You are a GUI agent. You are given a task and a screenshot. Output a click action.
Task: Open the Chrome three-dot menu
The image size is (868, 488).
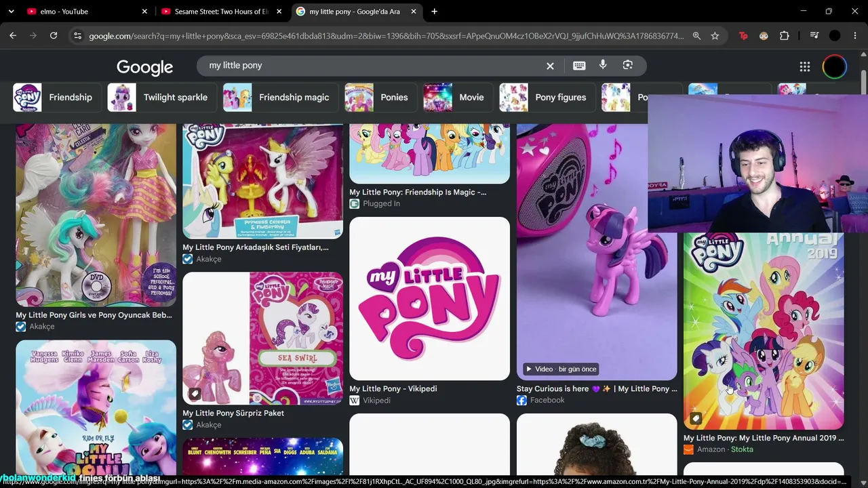pyautogui.click(x=855, y=36)
